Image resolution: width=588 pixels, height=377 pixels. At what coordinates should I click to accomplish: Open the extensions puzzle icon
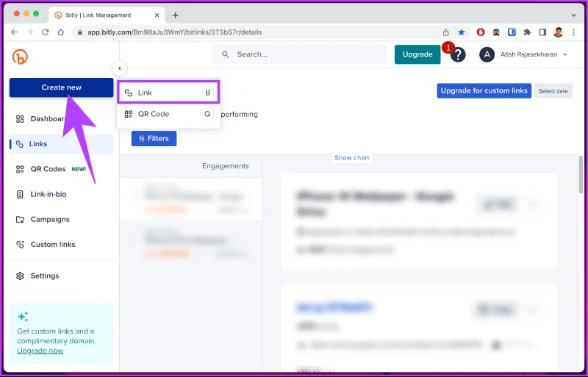point(527,32)
